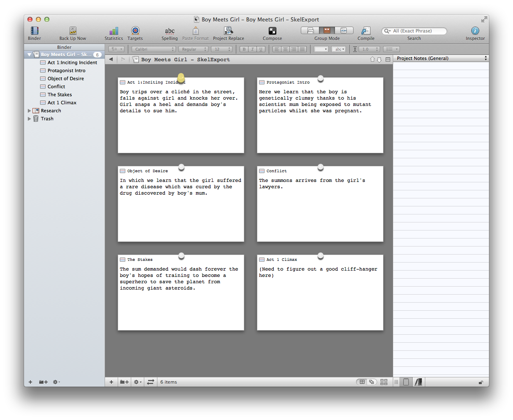Switch Group Mode to outliner view
This screenshot has width=513, height=420.
344,30
